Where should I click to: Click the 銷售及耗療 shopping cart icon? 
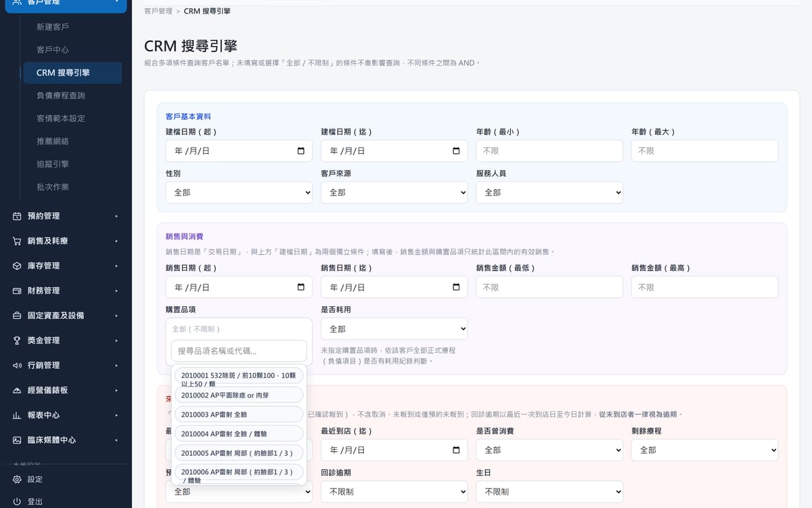[17, 241]
